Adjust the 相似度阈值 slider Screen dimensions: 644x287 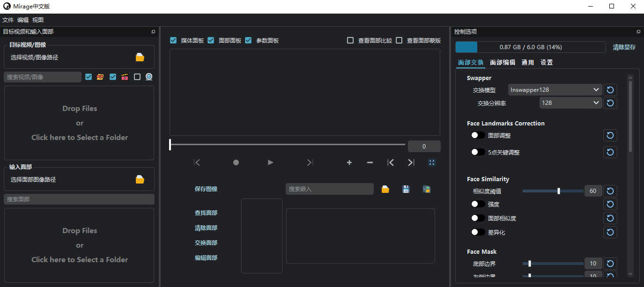(558, 191)
